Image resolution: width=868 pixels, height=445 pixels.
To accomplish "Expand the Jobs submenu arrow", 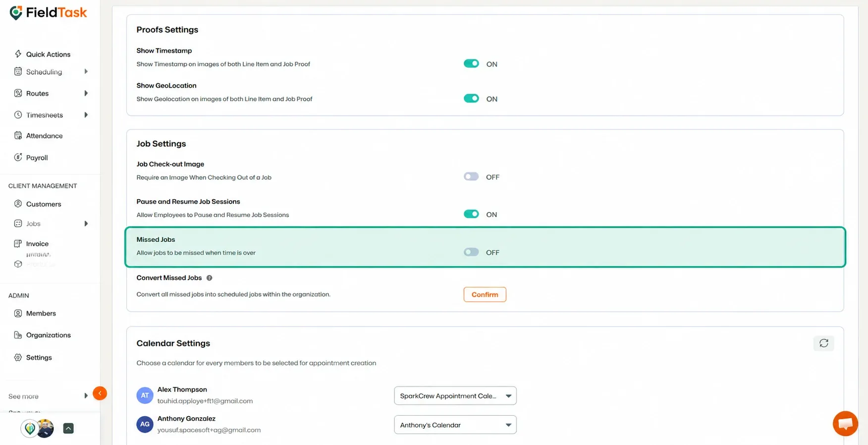I will 86,223.
